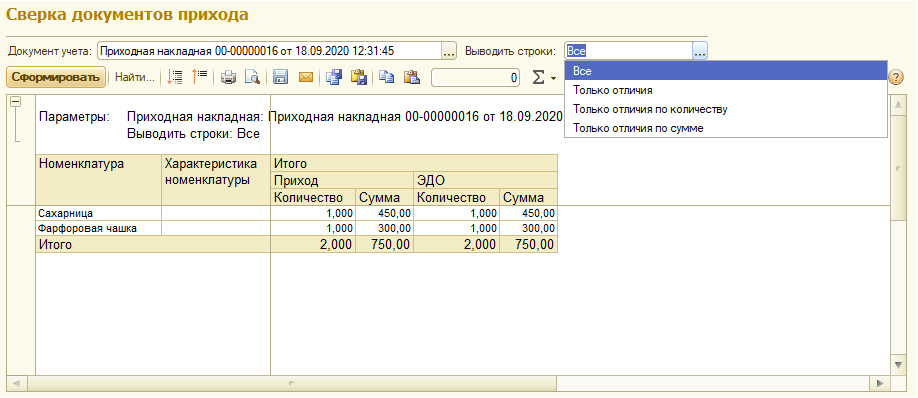Open document selection button for Документ учета
Image resolution: width=918 pixels, height=398 pixels.
(448, 51)
